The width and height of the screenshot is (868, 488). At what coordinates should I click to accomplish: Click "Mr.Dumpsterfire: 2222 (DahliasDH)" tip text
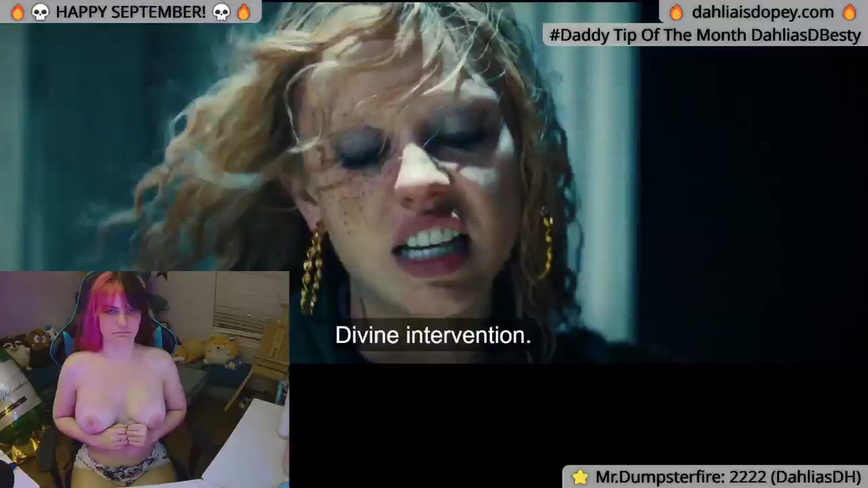(x=728, y=477)
